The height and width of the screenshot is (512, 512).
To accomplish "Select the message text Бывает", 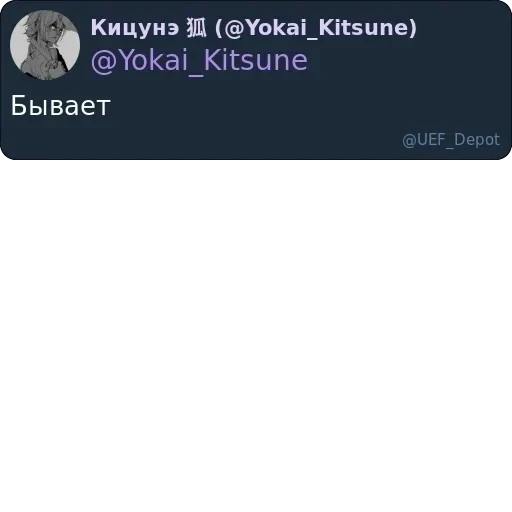I will point(60,105).
